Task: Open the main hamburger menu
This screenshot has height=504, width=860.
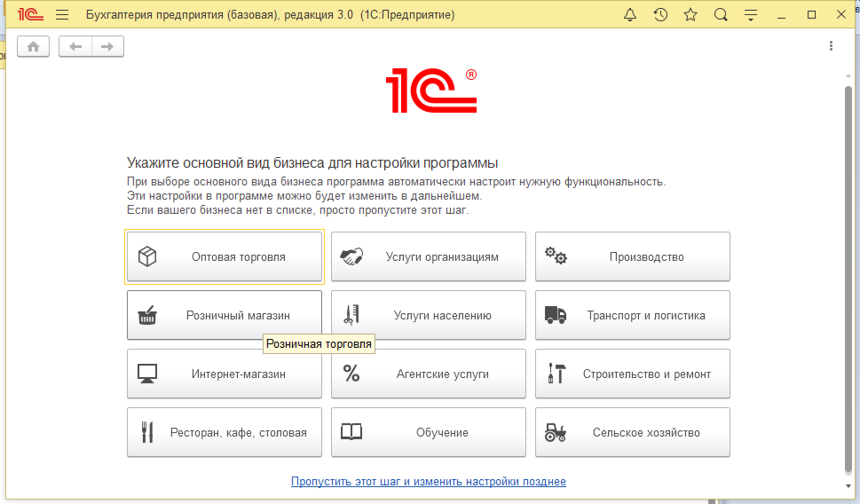Action: coord(62,15)
